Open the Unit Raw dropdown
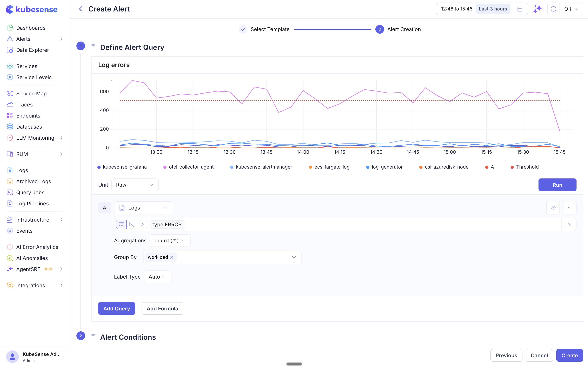 (x=135, y=185)
